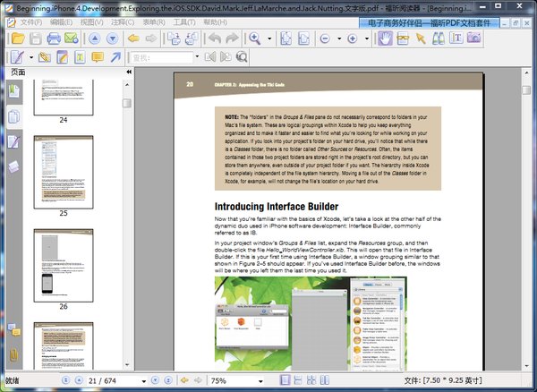Switch to the facing-pages grid layout icon
The height and width of the screenshot is (392, 537).
[x=311, y=380]
